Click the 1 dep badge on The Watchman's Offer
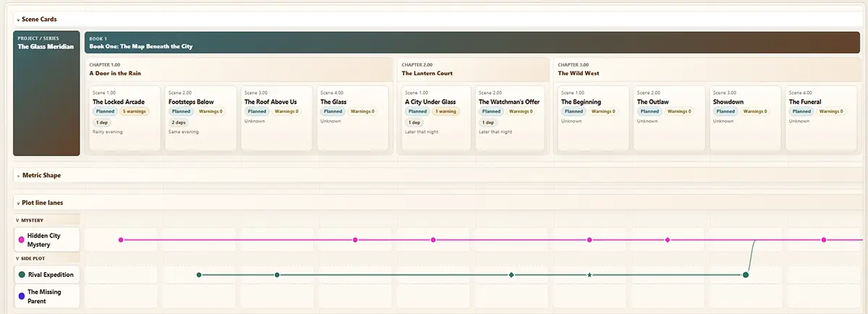 488,122
